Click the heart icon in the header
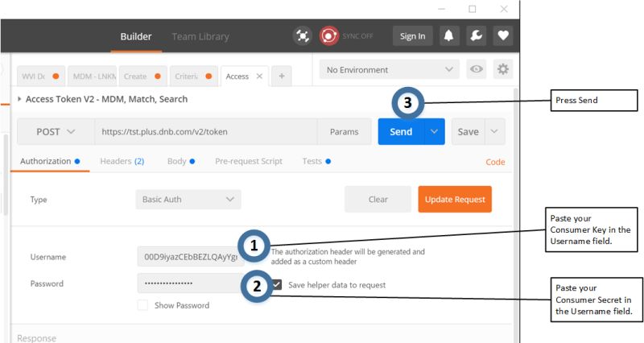The height and width of the screenshot is (343, 644). [503, 35]
